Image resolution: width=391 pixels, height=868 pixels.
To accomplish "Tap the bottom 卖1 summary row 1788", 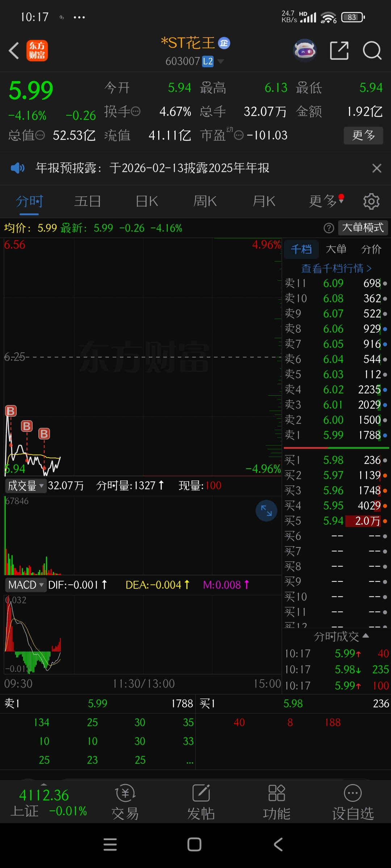I will pyautogui.click(x=98, y=703).
